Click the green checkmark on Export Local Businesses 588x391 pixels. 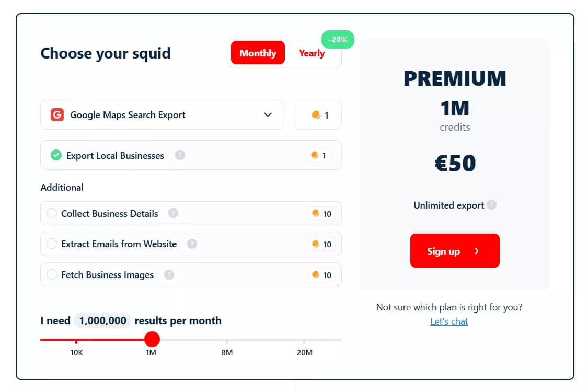[x=56, y=155]
